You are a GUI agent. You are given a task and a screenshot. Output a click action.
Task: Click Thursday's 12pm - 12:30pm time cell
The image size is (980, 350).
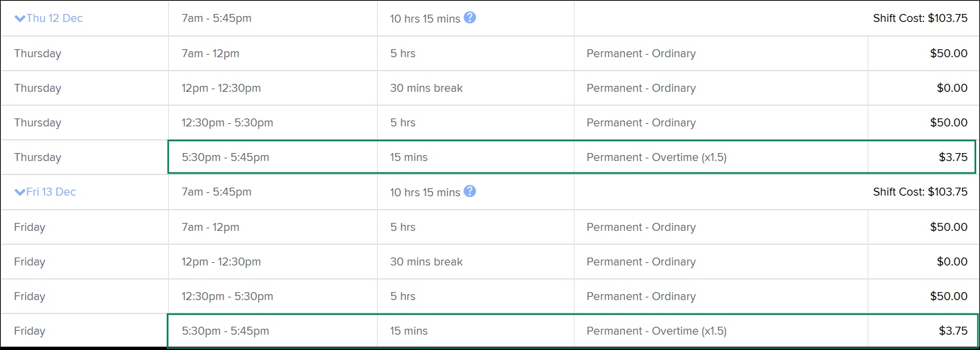[221, 88]
